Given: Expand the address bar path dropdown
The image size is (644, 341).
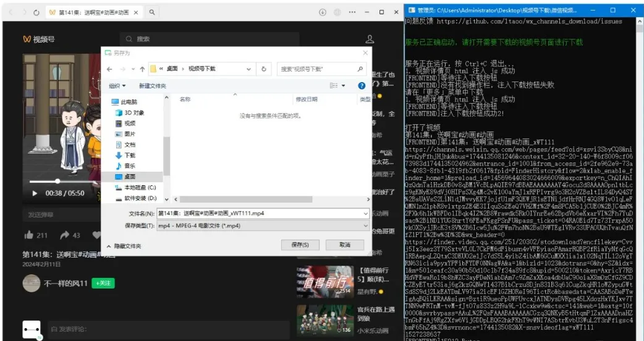Looking at the screenshot, I should (x=248, y=69).
